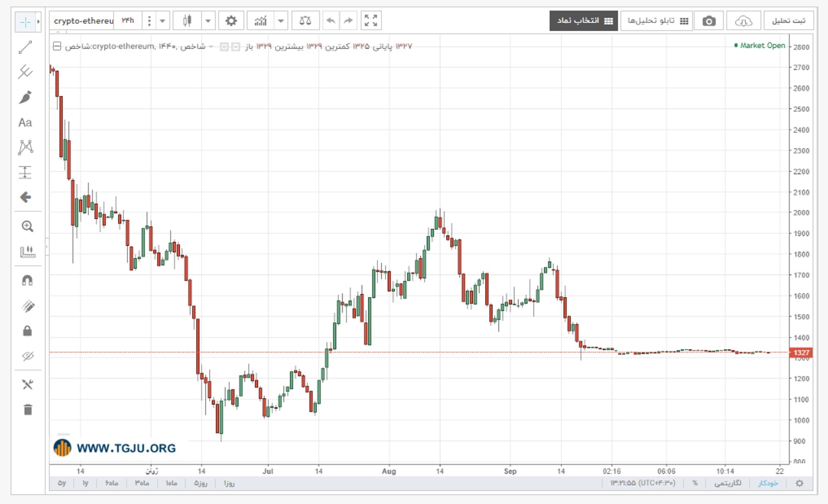Collapse the chart legend
Image resolution: width=828 pixels, height=504 pixels.
pyautogui.click(x=57, y=46)
